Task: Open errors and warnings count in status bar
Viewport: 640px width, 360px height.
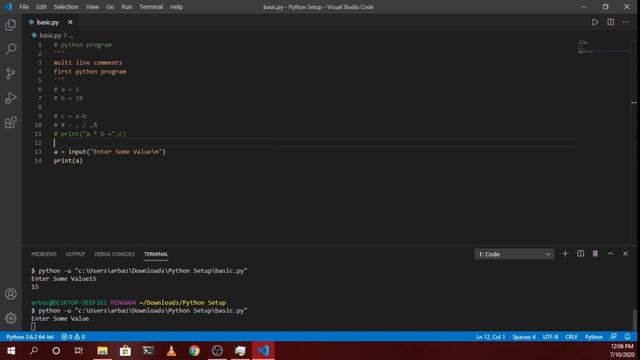Action: 73,337
